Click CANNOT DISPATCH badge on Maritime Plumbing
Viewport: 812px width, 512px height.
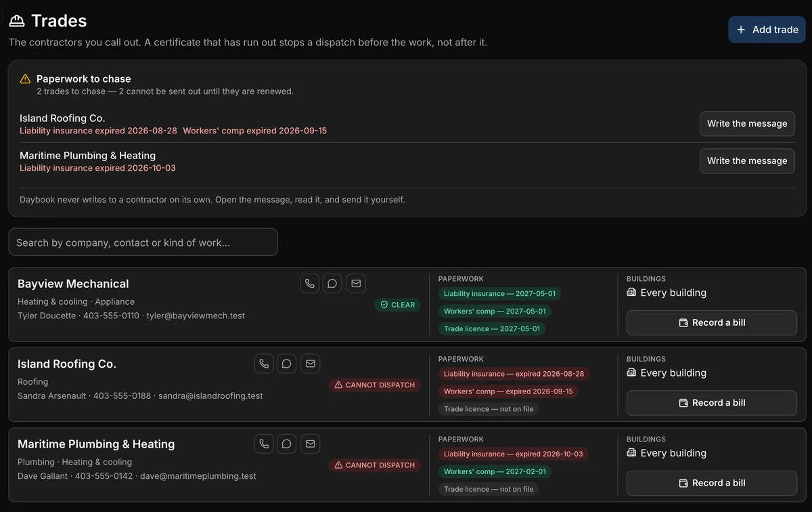(375, 465)
